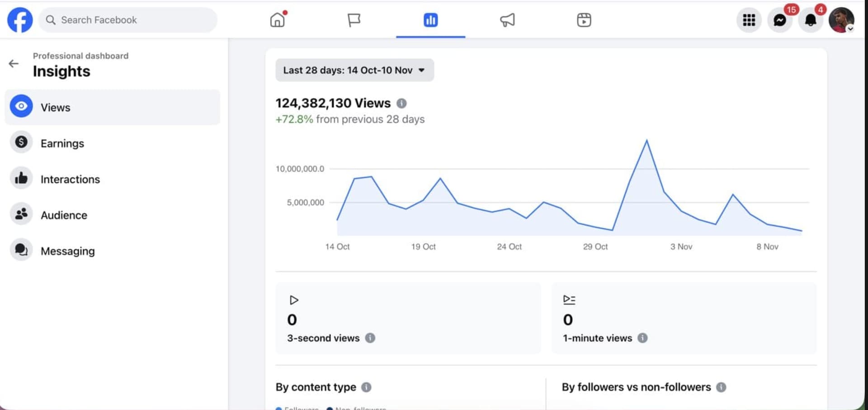
Task: Select Interactions in the sidebar
Action: tap(70, 179)
